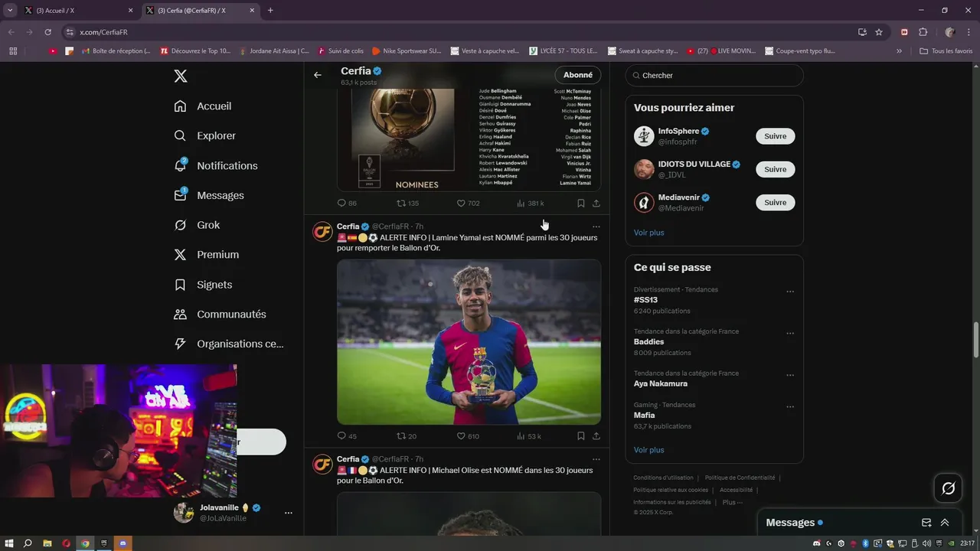Expand the footer Plus menu

coord(732,502)
